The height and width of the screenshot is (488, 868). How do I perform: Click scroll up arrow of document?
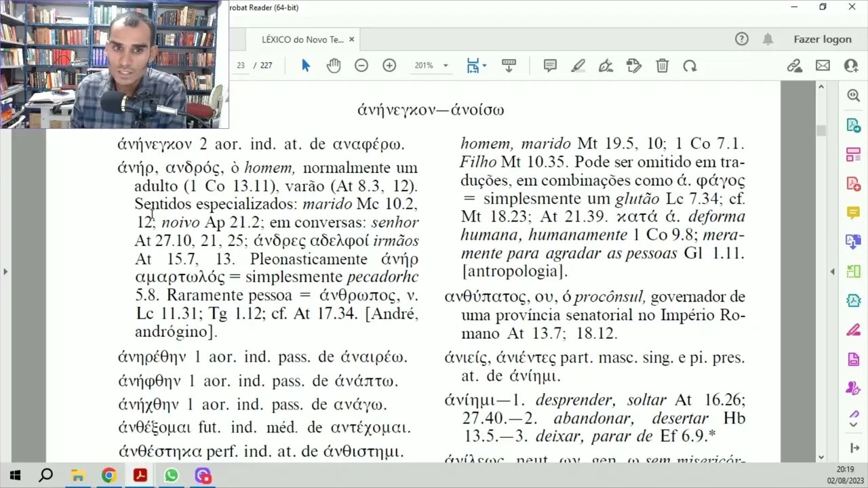click(821, 87)
